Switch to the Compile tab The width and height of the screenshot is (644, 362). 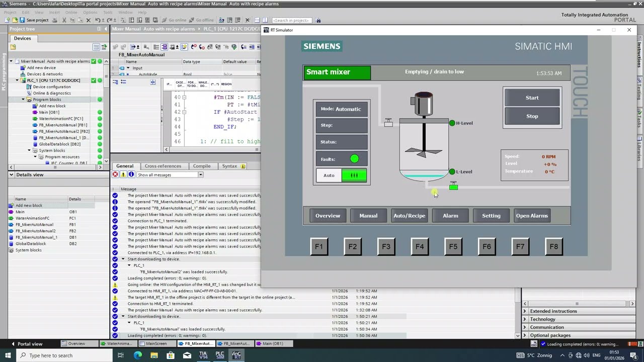[202, 166]
